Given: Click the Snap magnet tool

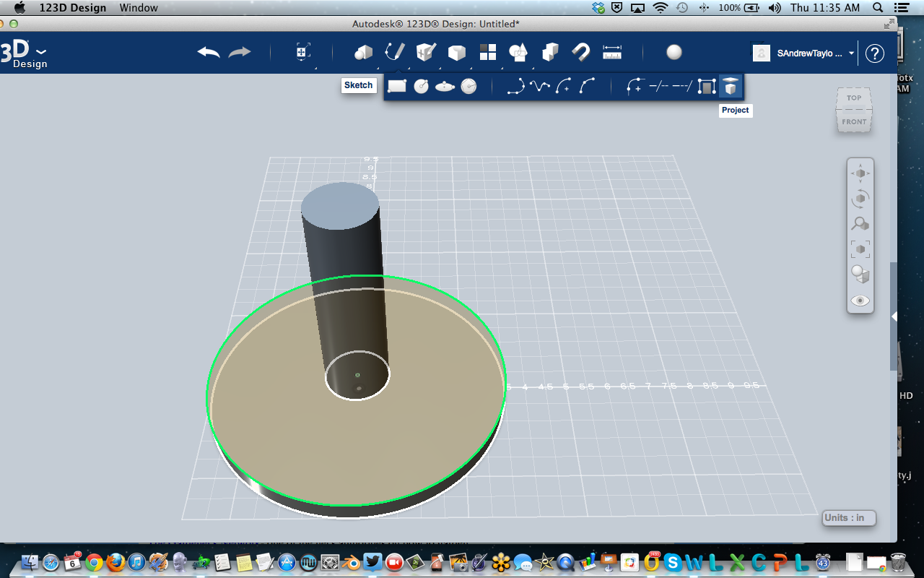Looking at the screenshot, I should coord(581,52).
